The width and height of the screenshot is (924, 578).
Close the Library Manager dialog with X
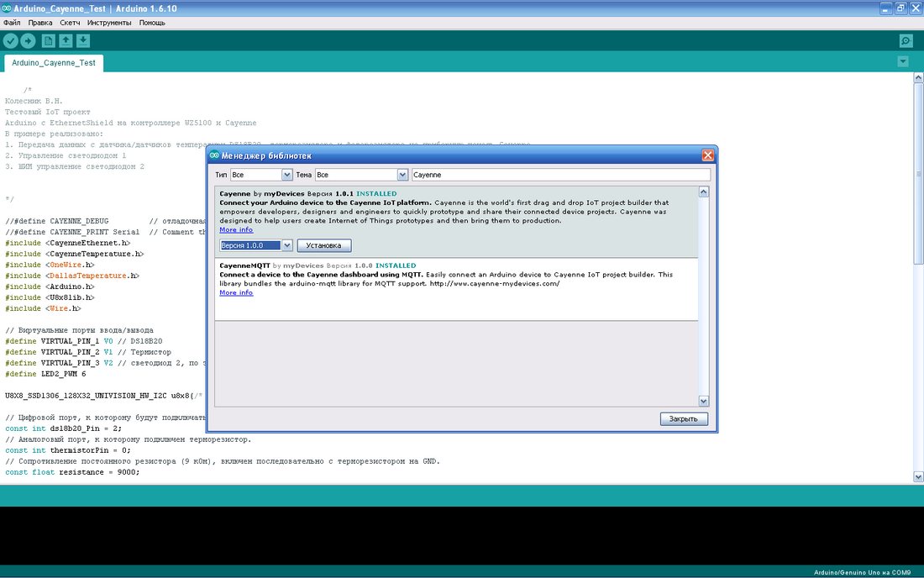click(x=708, y=155)
